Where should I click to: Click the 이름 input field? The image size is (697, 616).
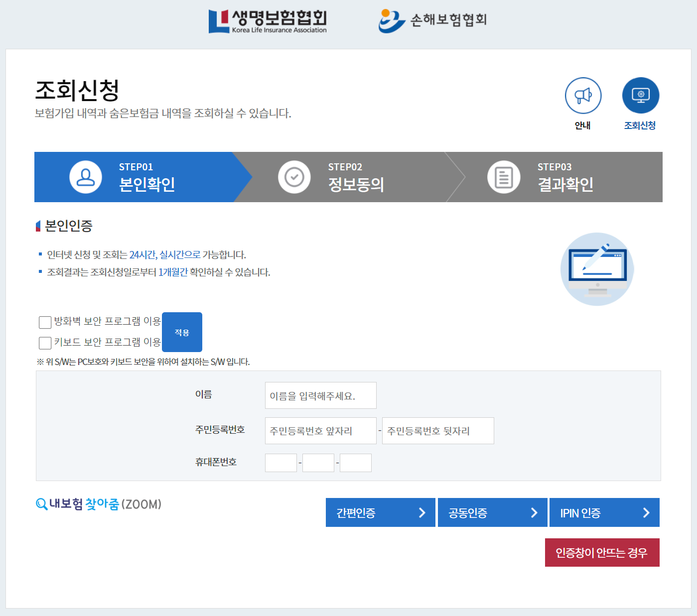tap(320, 395)
